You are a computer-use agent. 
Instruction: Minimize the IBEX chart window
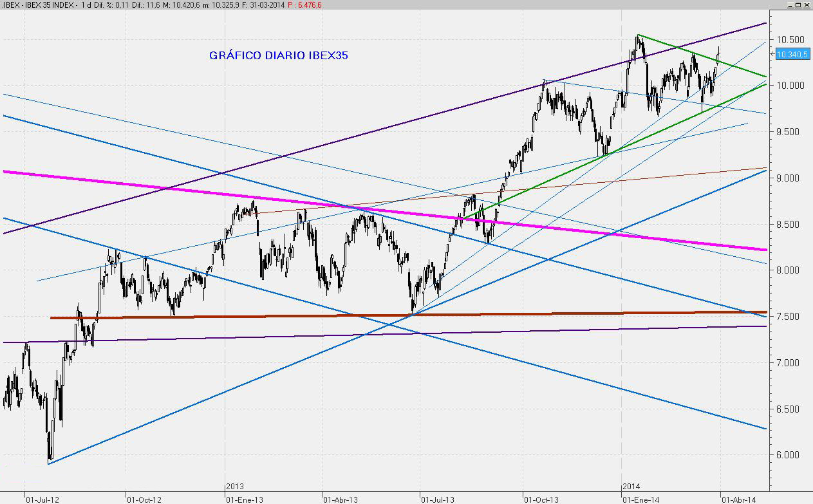(789, 5)
